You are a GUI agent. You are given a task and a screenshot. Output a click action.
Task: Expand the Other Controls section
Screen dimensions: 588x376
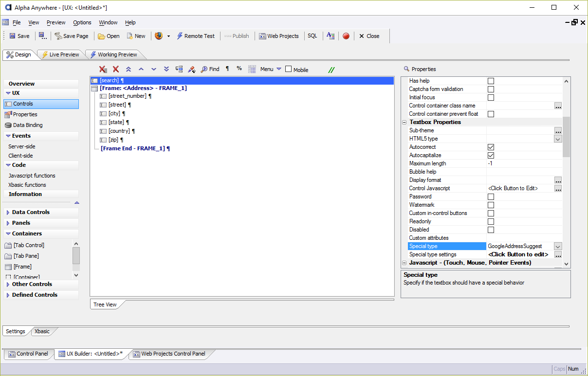pyautogui.click(x=8, y=285)
